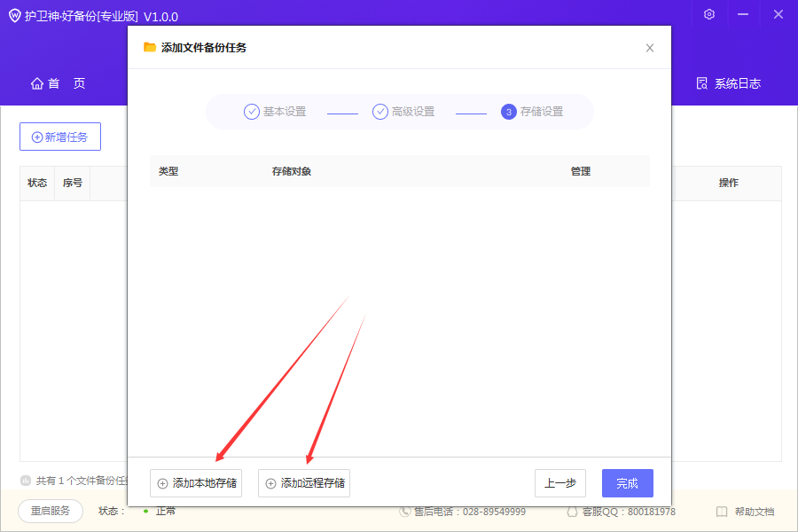Image resolution: width=798 pixels, height=532 pixels.
Task: Click the 存储对象 column header
Action: [291, 171]
